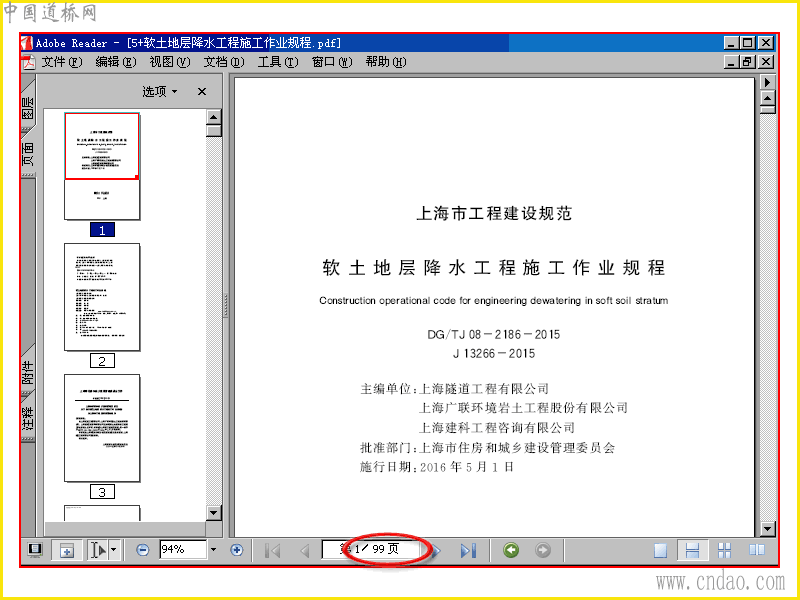This screenshot has height=600, width=800.
Task: Toggle continuous facing pages layout
Action: pyautogui.click(x=724, y=551)
